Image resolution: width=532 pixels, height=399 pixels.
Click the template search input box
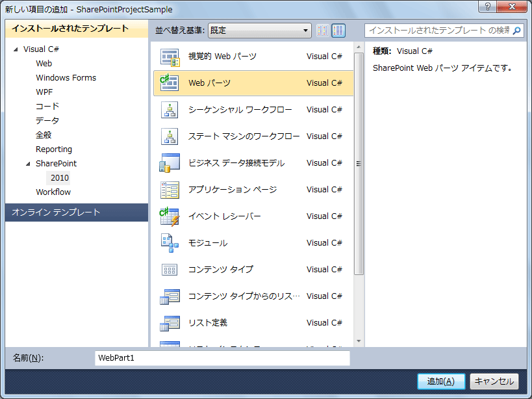point(438,31)
